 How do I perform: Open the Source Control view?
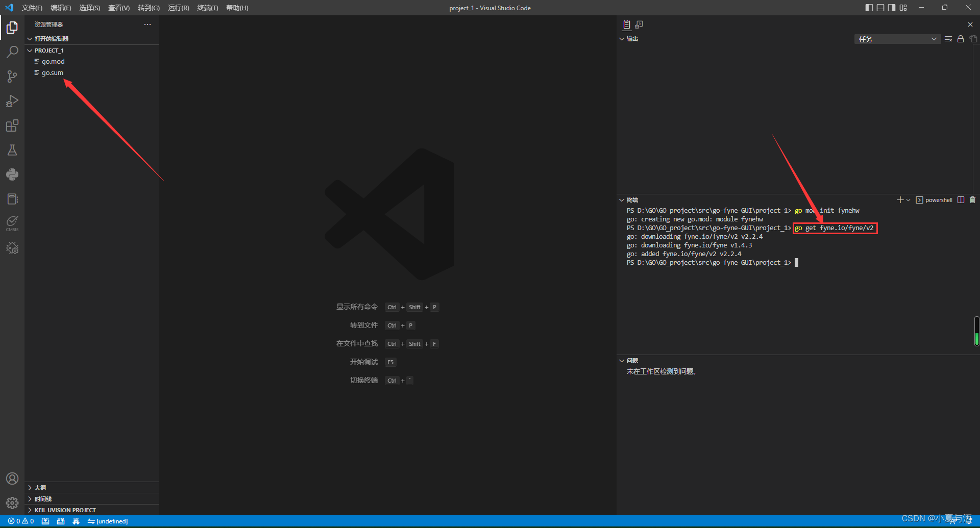(x=12, y=77)
